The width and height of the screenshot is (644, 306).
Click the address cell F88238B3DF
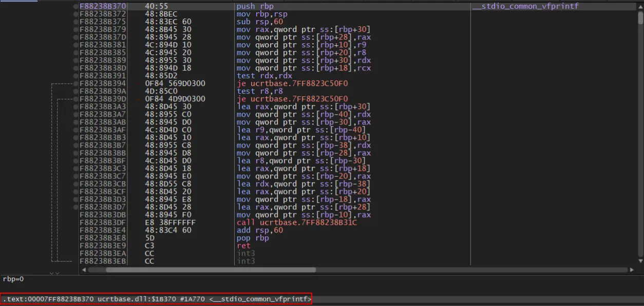click(103, 222)
